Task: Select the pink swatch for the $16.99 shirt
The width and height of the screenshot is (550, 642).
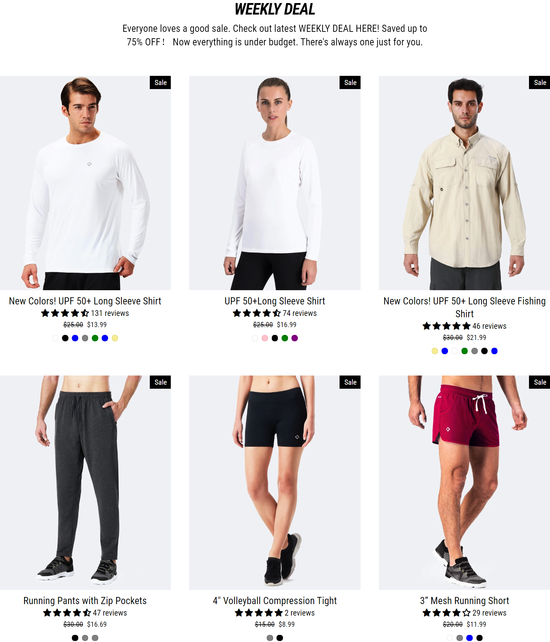Action: click(x=265, y=338)
